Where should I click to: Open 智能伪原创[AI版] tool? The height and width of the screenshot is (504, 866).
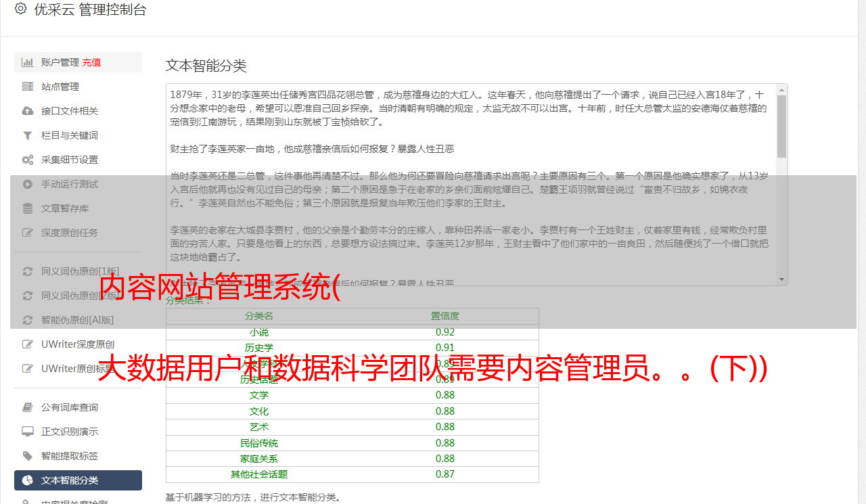(x=78, y=320)
